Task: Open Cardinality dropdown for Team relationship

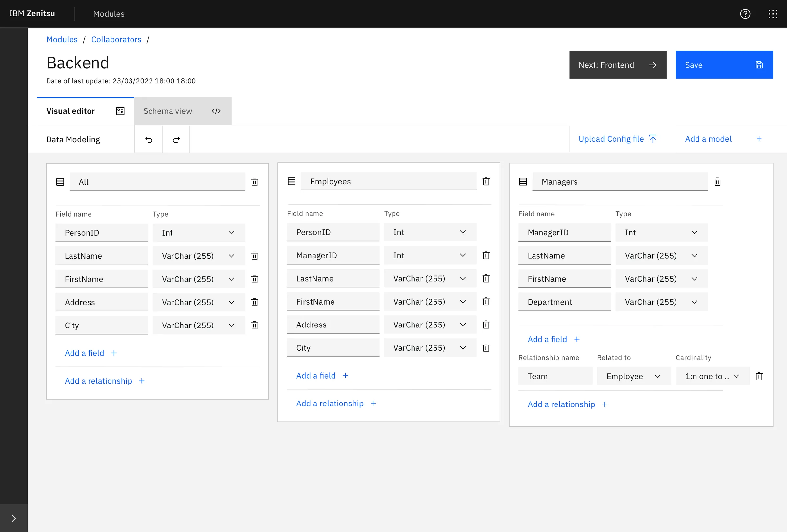Action: (x=712, y=376)
